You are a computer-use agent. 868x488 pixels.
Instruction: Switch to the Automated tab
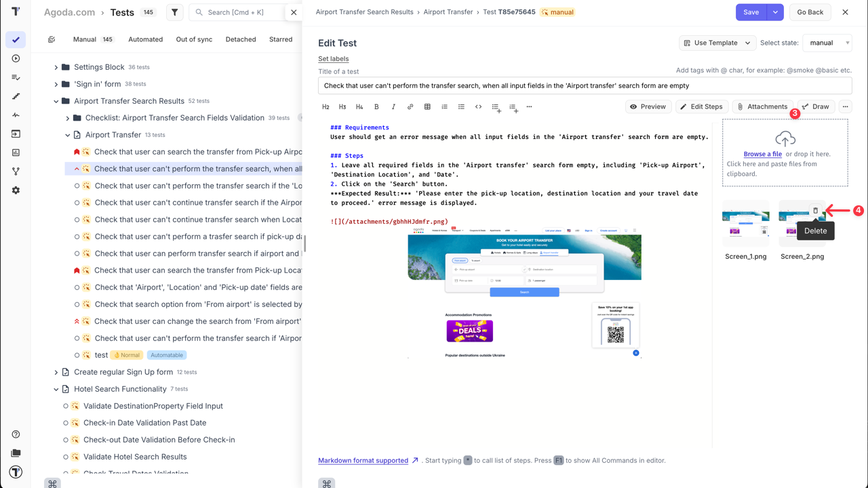(145, 39)
